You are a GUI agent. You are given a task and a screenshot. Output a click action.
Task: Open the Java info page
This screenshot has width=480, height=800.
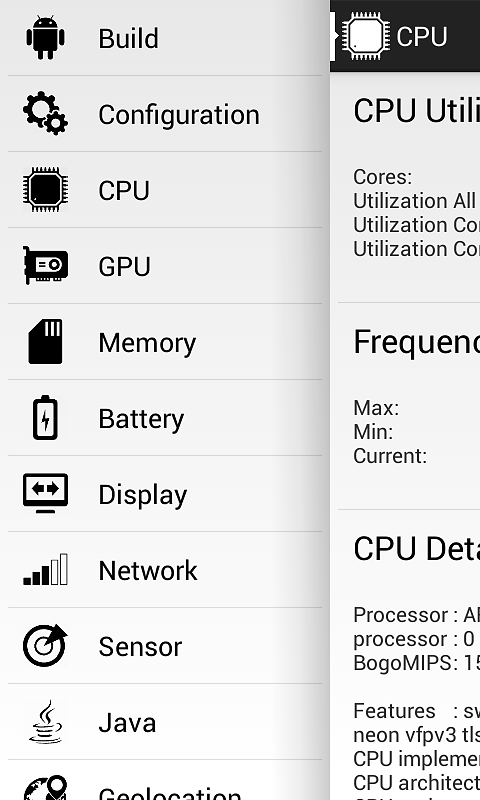click(x=165, y=722)
